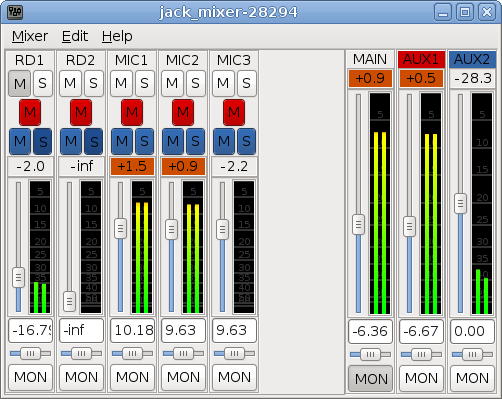Toggle mute (white M) on RD1 channel
The height and width of the screenshot is (399, 502).
[20, 83]
